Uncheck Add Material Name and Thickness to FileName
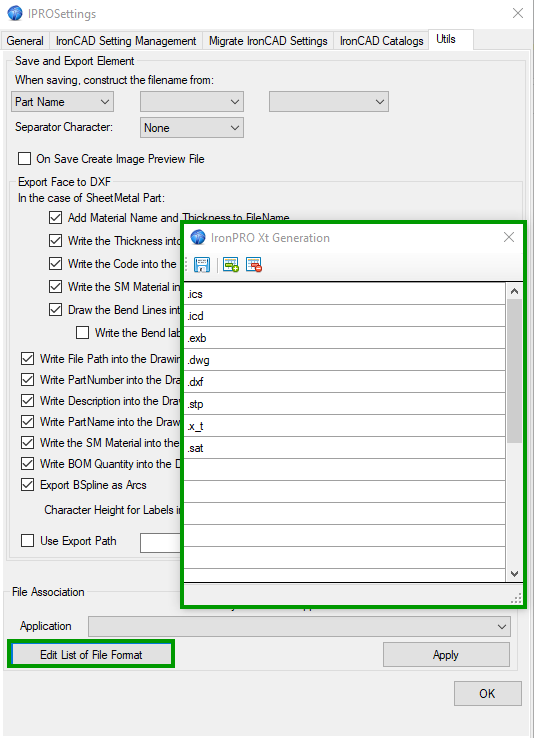The image size is (534, 738). coord(56,217)
